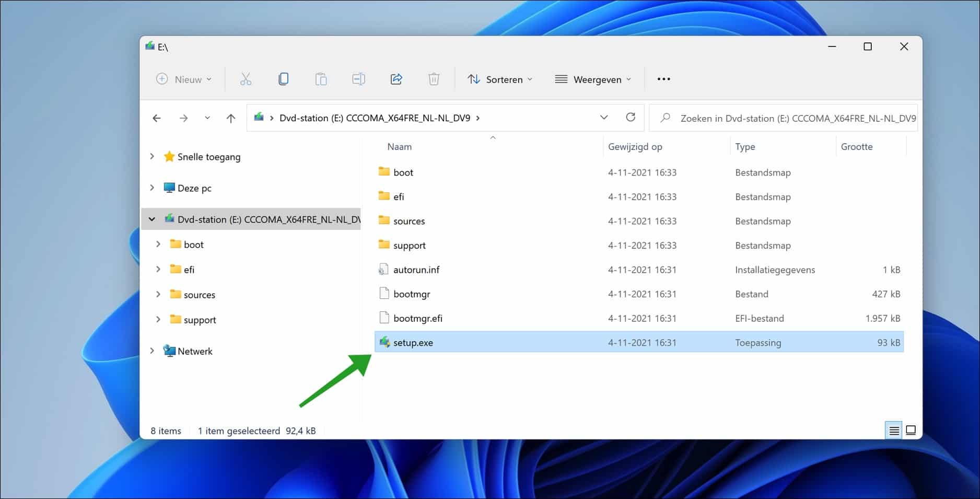
Task: Navigate up to the parent folder
Action: click(230, 118)
